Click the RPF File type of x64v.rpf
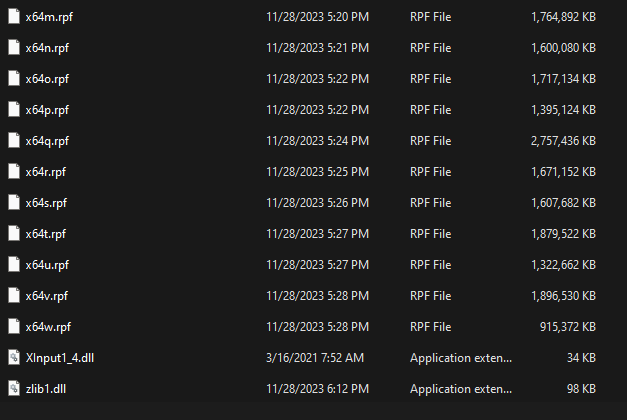Viewport: 627px width, 420px height. (430, 296)
